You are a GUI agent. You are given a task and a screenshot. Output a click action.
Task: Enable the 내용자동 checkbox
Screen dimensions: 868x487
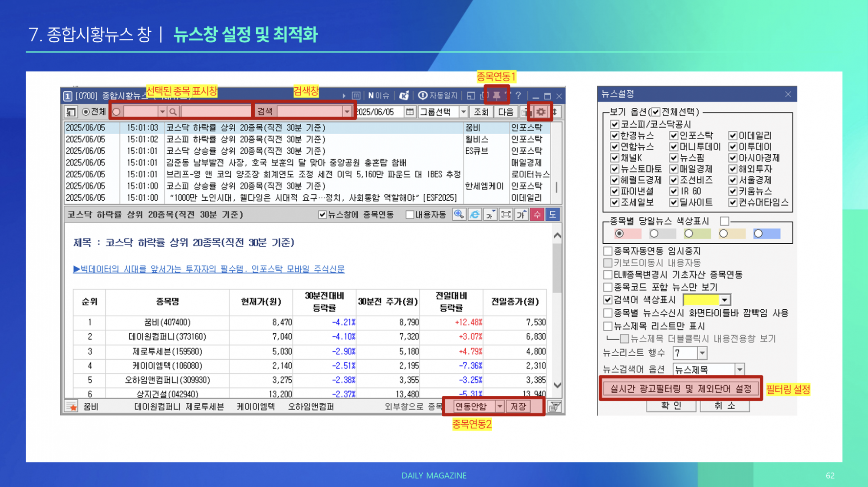coord(409,214)
